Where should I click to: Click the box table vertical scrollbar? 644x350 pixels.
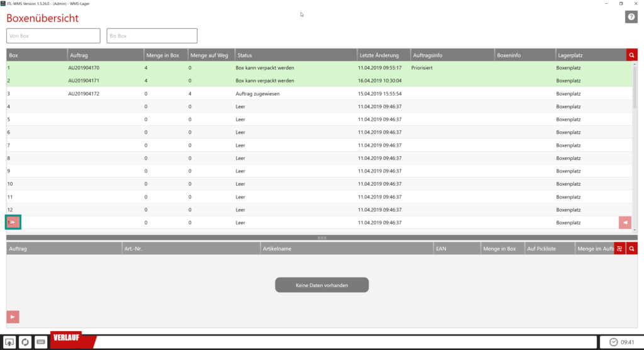[634, 88]
